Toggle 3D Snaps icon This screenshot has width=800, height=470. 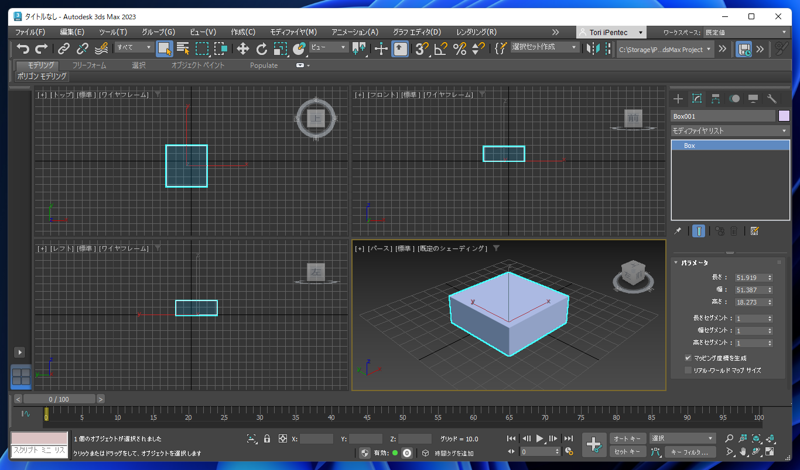pos(421,48)
